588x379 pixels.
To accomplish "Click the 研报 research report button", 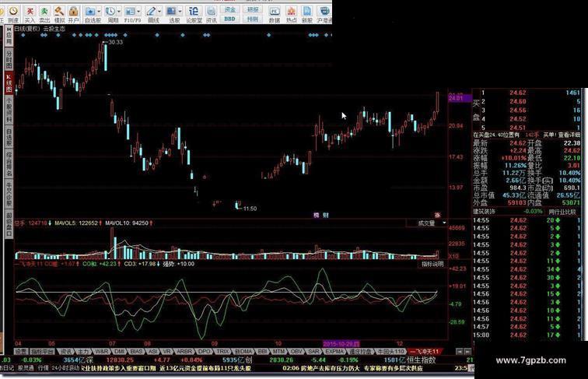I will tap(253, 10).
